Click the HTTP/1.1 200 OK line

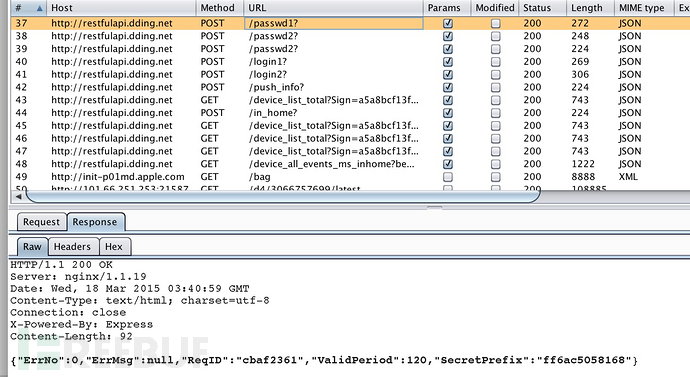62,265
